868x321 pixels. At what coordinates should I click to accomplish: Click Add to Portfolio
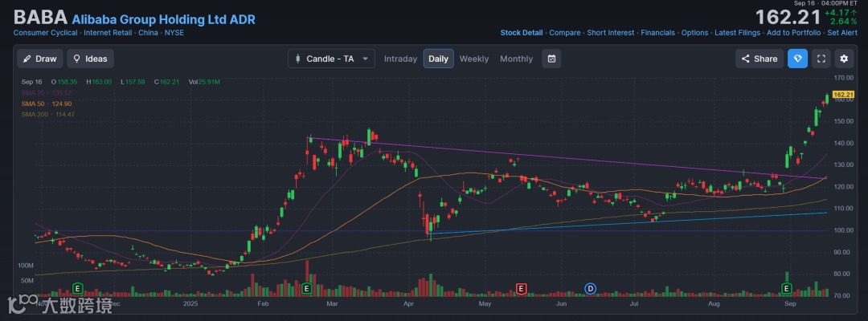[x=794, y=33]
